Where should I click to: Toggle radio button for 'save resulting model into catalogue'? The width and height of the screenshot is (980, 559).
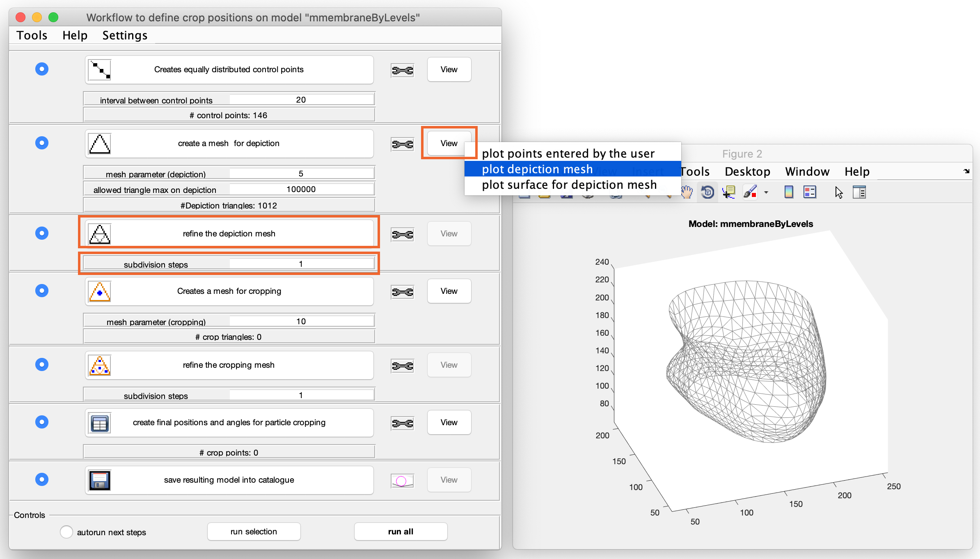click(42, 479)
